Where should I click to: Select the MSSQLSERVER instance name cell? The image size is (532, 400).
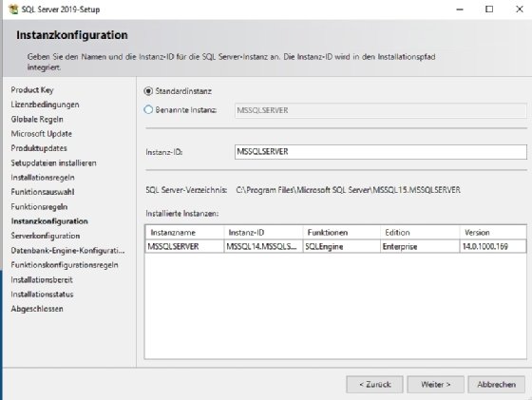coord(184,247)
